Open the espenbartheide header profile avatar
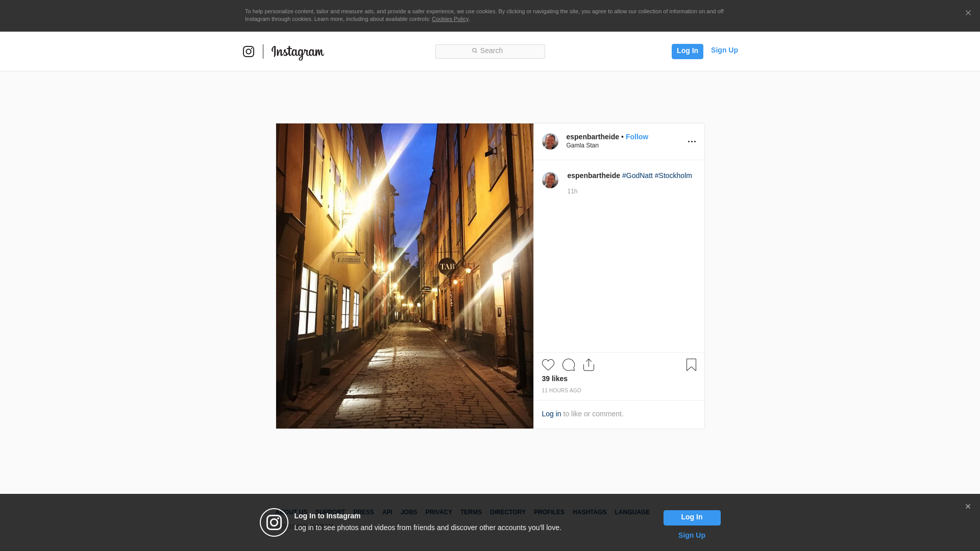This screenshot has width=980, height=551. (x=550, y=141)
